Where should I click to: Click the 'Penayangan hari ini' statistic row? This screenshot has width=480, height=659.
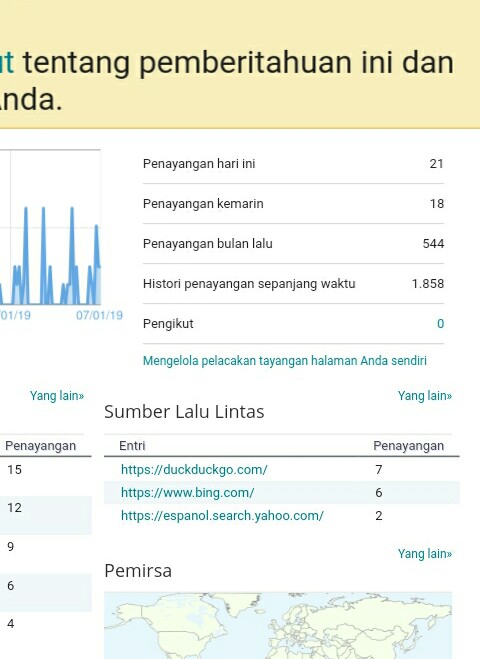pos(293,163)
